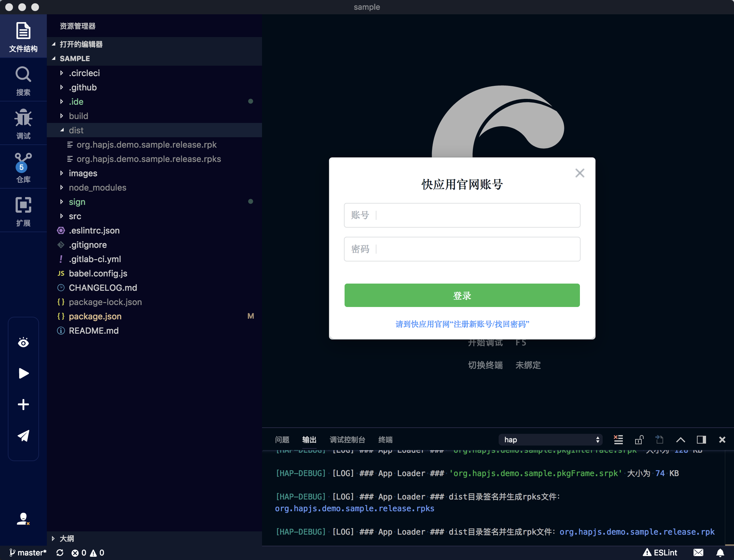Click the user account icon at bottom left
Viewport: 734px width, 560px height.
[23, 519]
